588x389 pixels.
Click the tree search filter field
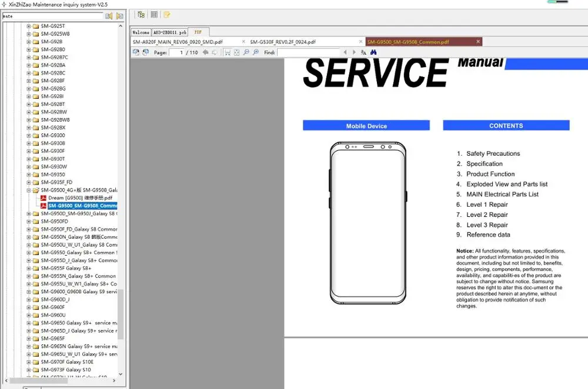click(52, 16)
